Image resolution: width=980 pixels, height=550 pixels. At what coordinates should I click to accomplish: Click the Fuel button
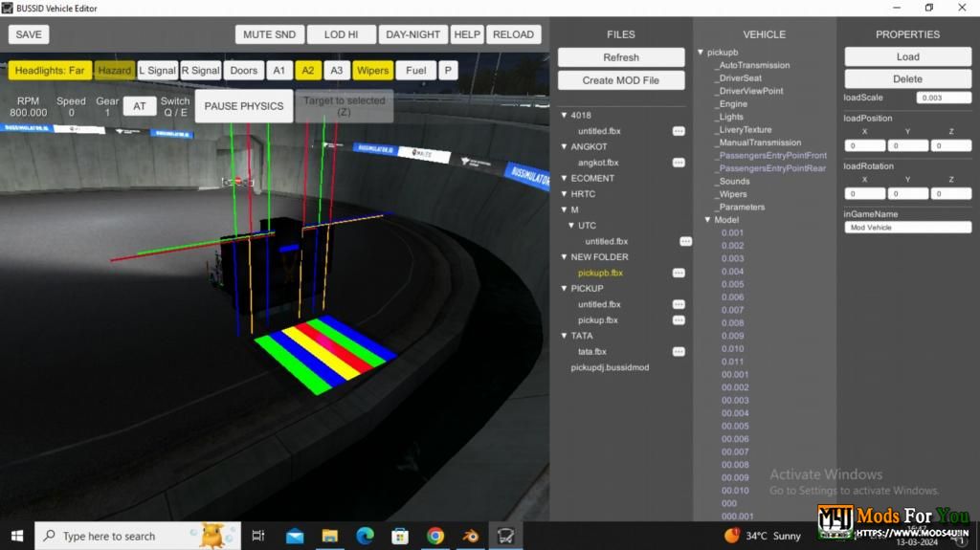click(x=415, y=71)
